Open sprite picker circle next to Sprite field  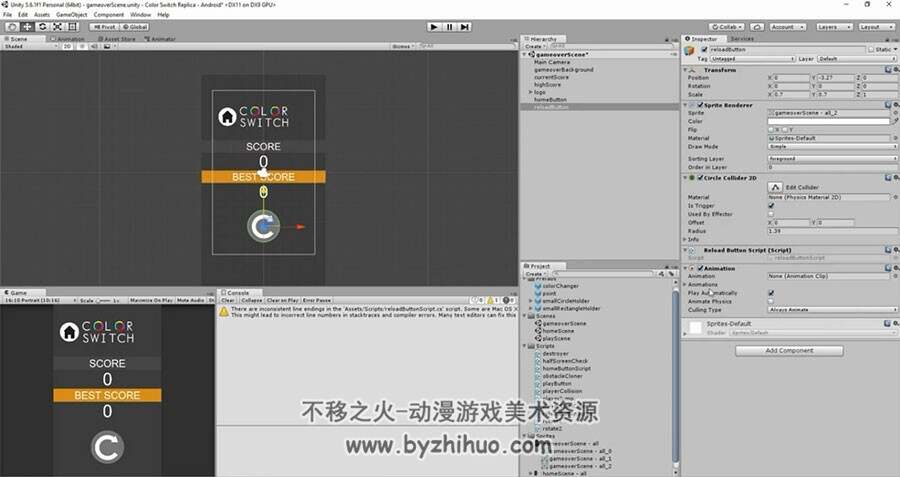[x=895, y=113]
